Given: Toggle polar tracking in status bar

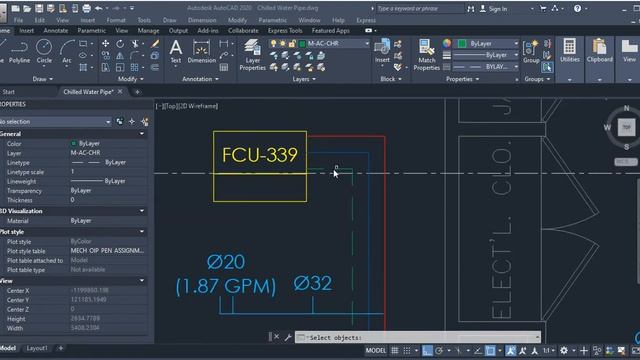Looking at the screenshot, I should pos(439,351).
